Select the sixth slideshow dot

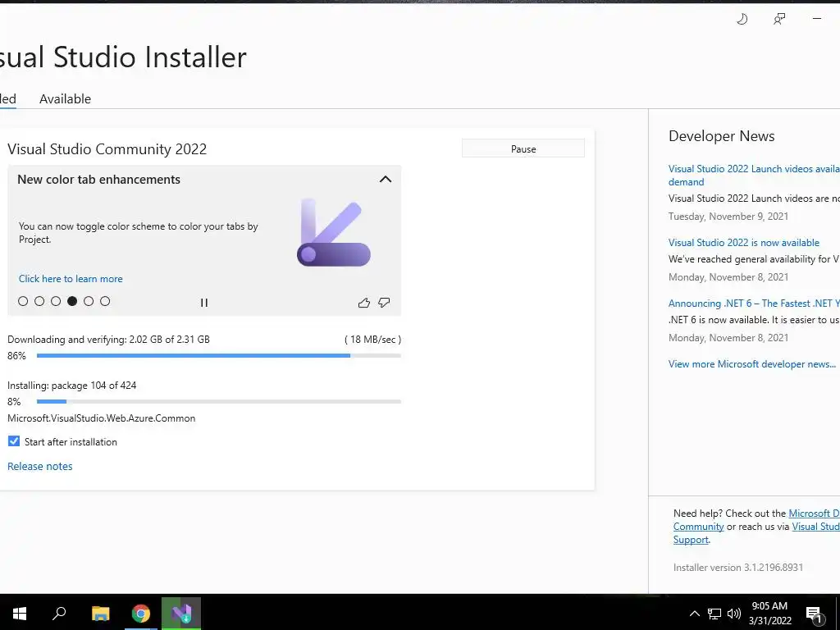(x=105, y=301)
